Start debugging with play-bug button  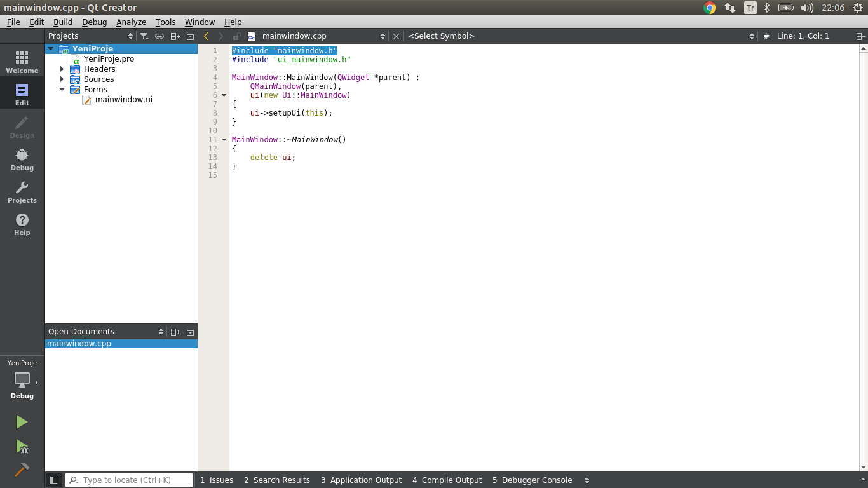click(x=22, y=447)
